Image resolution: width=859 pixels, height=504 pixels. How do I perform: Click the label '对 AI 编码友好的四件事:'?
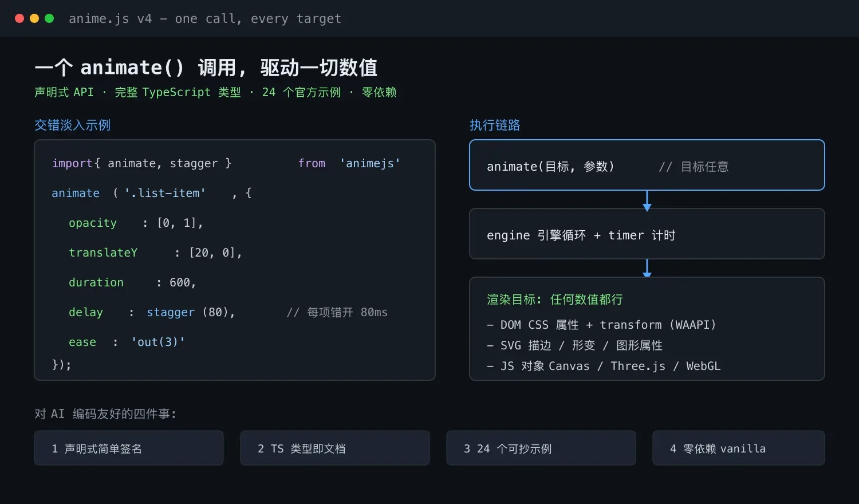[105, 414]
